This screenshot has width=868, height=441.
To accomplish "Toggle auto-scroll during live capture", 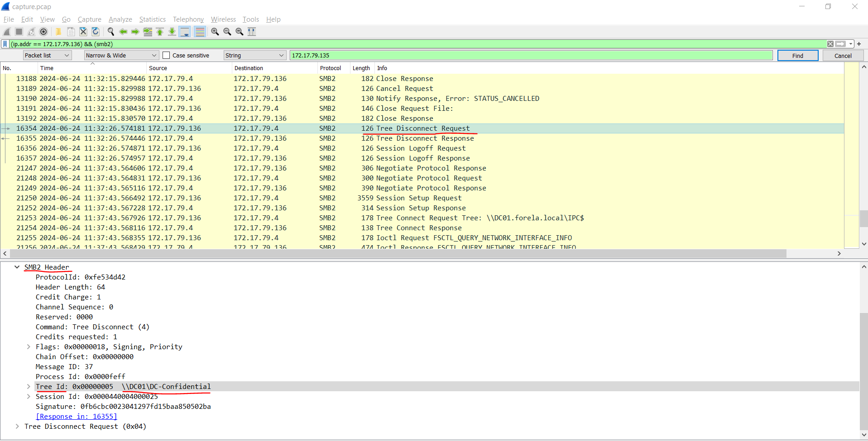I will click(x=185, y=32).
